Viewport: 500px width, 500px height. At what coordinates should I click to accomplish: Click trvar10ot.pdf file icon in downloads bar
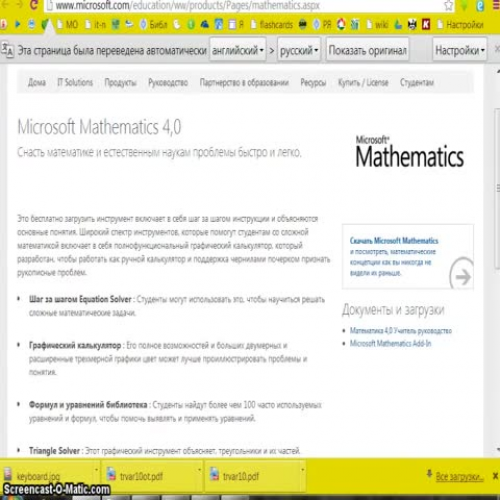pyautogui.click(x=111, y=475)
